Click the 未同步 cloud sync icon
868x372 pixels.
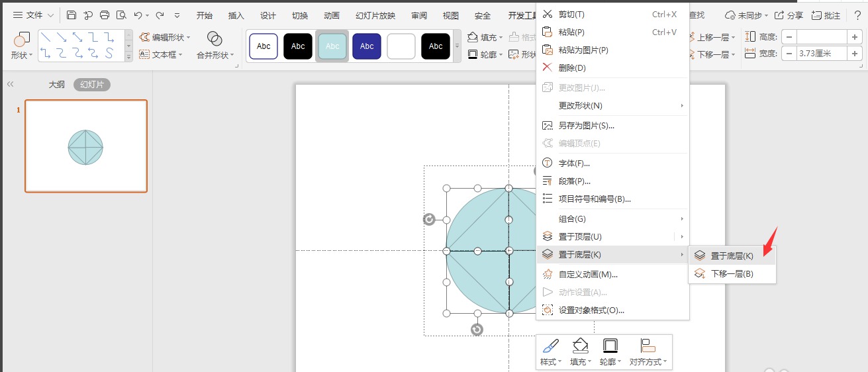click(730, 15)
